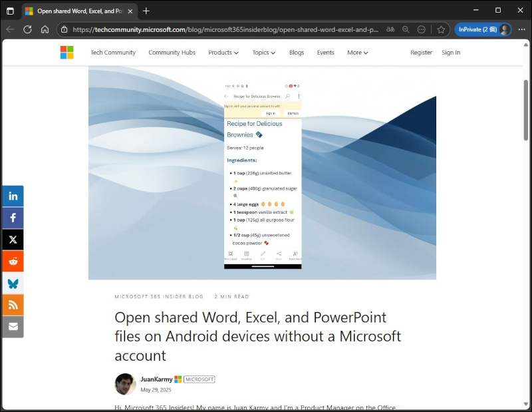Click the article title heading
The height and width of the screenshot is (412, 532).
click(x=258, y=336)
